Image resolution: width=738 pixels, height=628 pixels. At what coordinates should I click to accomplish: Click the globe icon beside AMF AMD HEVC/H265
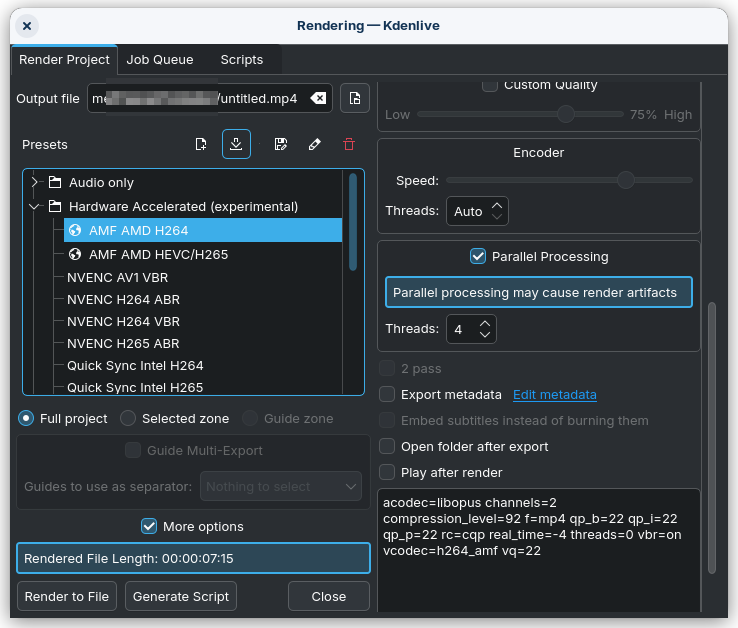75,254
